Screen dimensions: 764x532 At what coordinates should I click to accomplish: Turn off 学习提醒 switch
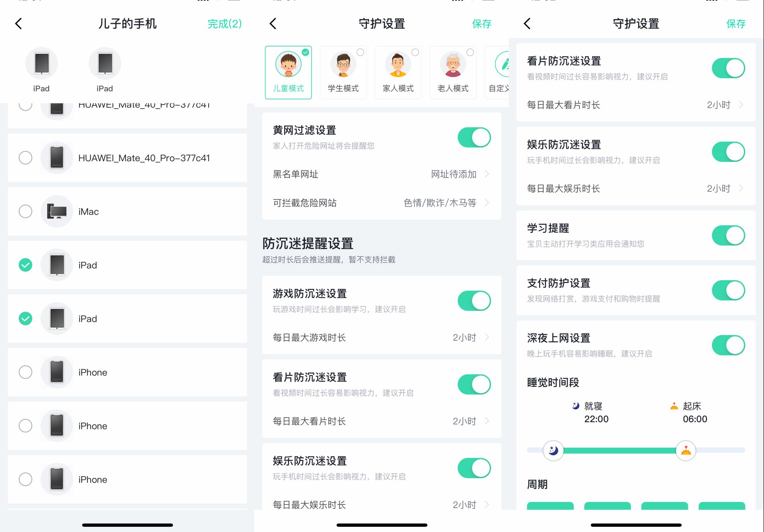[x=728, y=235]
